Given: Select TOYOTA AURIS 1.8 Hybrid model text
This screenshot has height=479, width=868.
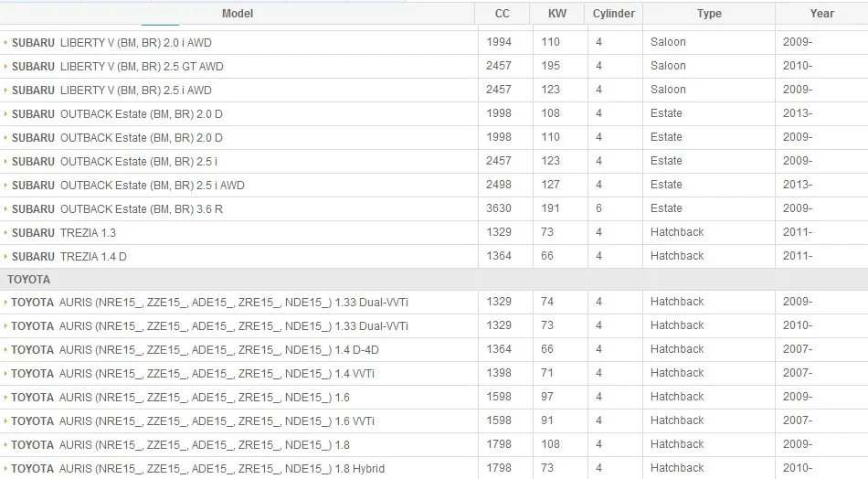Looking at the screenshot, I should click(x=197, y=469).
